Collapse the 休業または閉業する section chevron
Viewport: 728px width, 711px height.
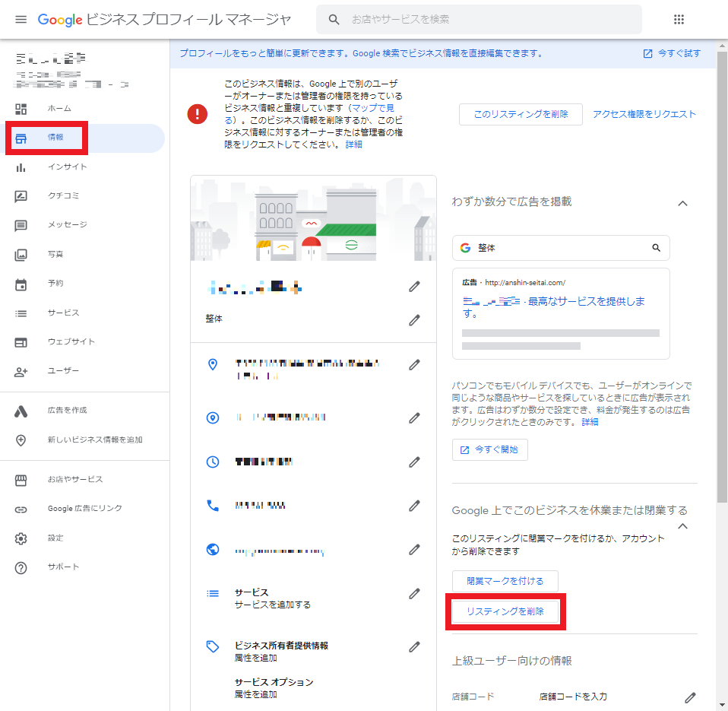pos(682,526)
